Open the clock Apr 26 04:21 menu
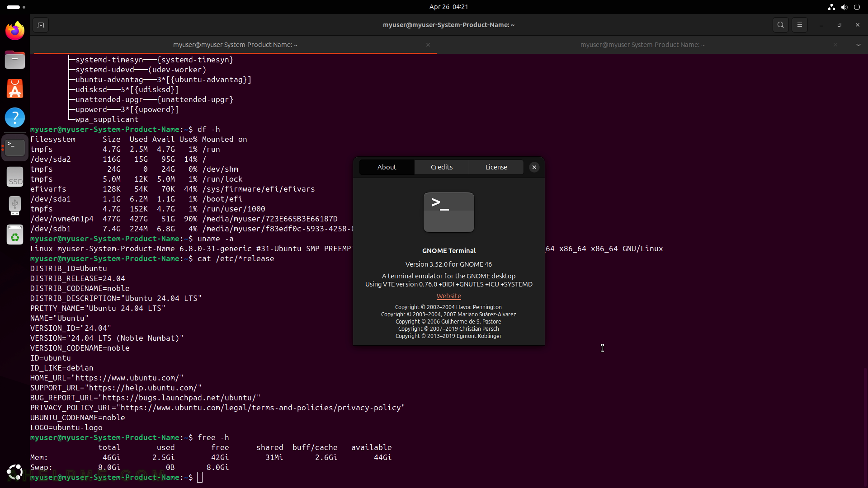Screen dimensions: 868x488 coord(449,7)
